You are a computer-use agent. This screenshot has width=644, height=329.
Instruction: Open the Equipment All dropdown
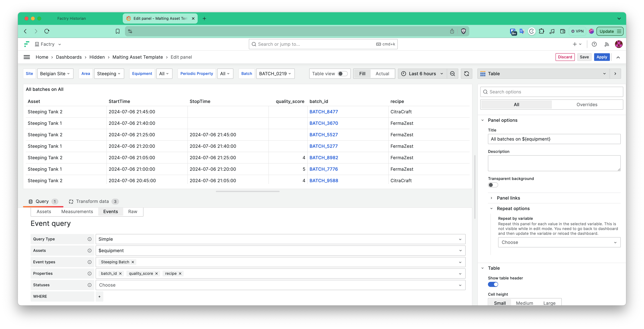point(164,73)
